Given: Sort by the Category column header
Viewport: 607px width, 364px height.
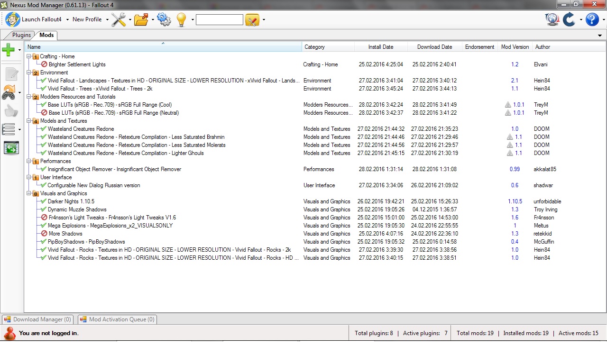Looking at the screenshot, I should (328, 47).
